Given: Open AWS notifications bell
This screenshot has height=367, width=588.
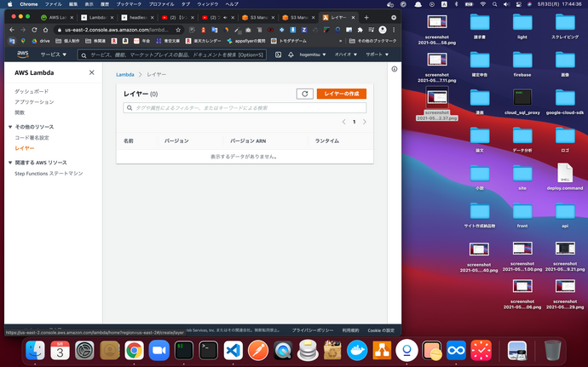Looking at the screenshot, I should tap(291, 54).
